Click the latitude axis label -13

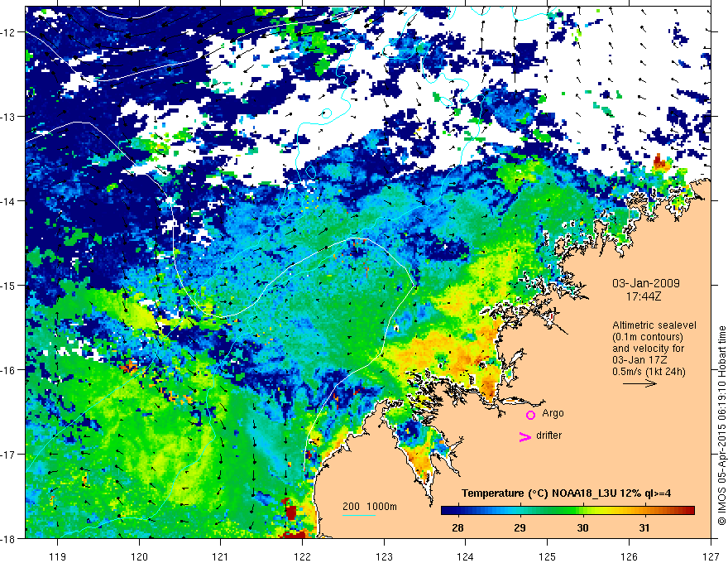click(x=8, y=117)
